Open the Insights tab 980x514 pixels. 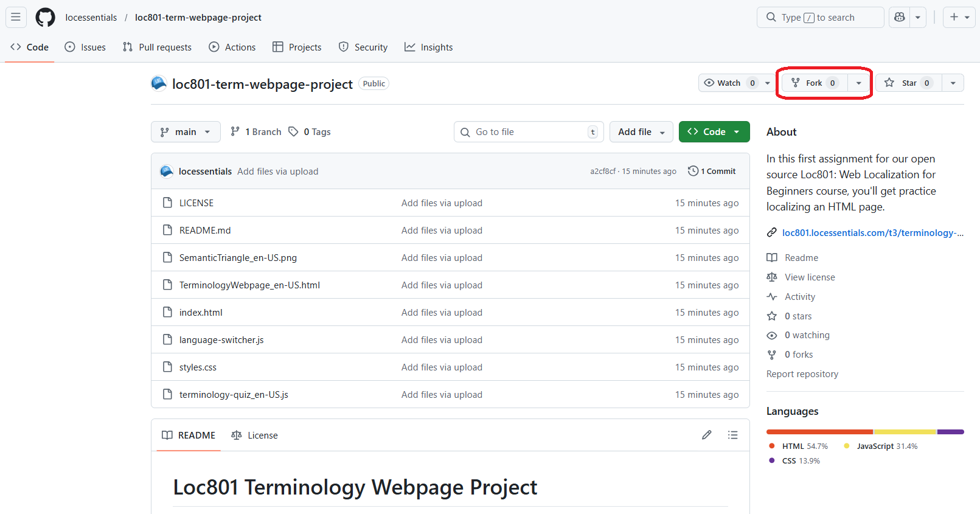[429, 47]
